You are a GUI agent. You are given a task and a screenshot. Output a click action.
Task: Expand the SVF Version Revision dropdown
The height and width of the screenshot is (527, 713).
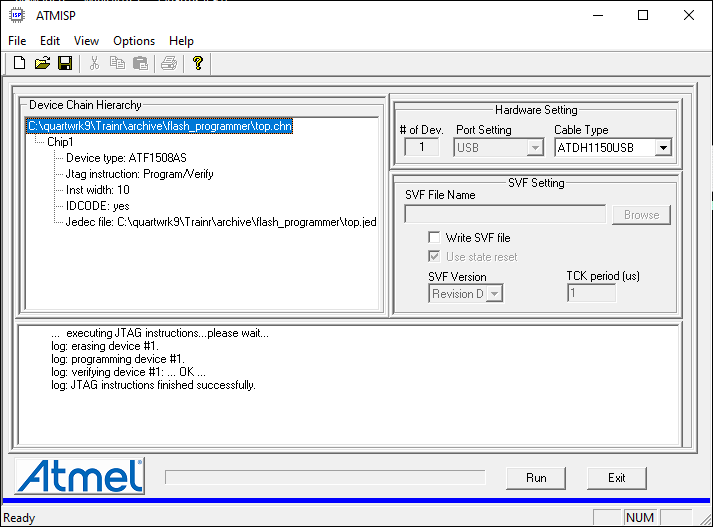493,294
